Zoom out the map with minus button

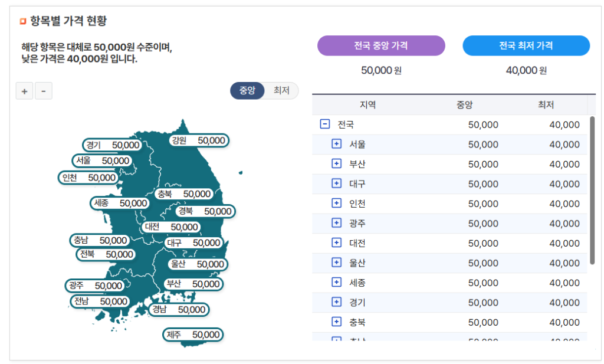(x=44, y=91)
